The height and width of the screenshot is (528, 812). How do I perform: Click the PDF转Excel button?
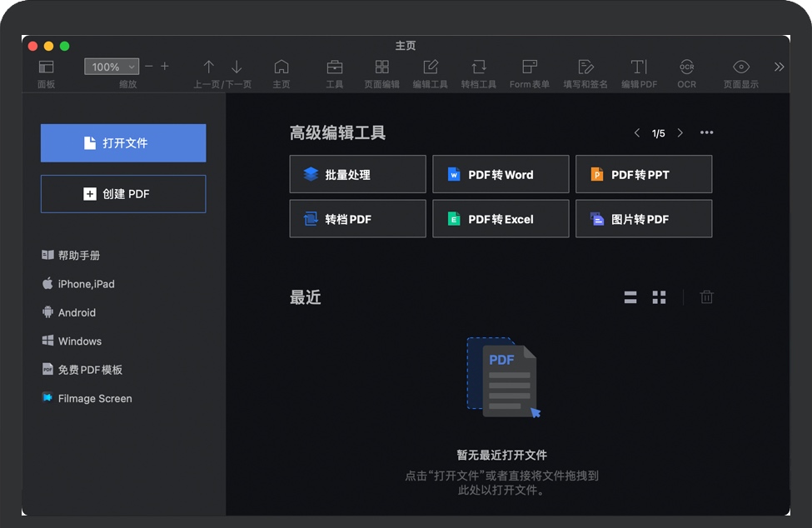501,219
